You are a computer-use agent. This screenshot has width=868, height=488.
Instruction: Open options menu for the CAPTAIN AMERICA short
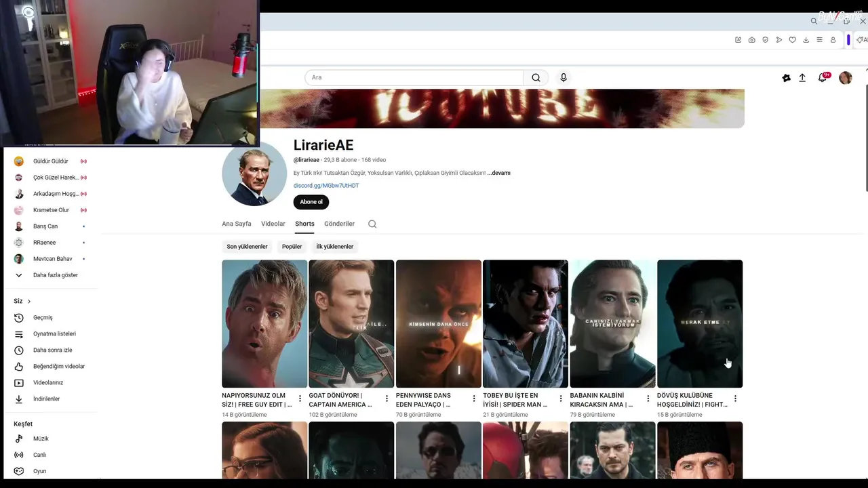pyautogui.click(x=387, y=399)
